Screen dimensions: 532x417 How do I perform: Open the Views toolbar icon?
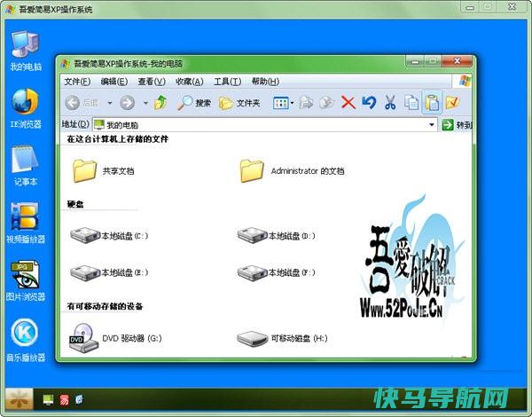280,103
